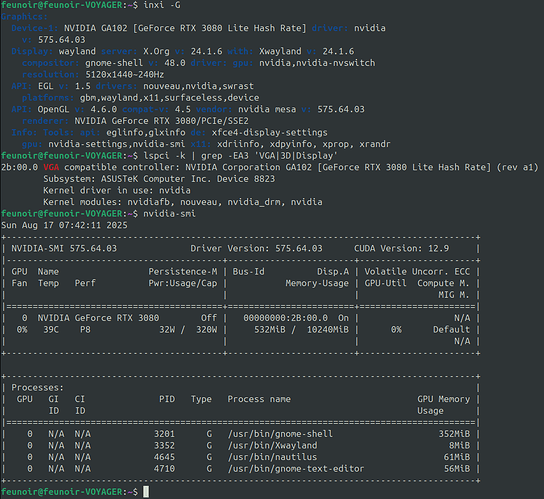
Task: Click the 'inxi -G' command text
Action: [x=162, y=5]
